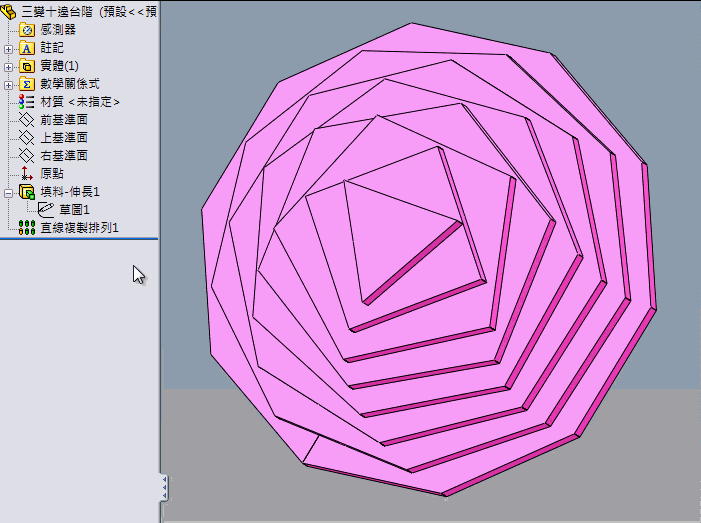Select the 右基準面 plane icon
The width and height of the screenshot is (701, 523).
tap(27, 156)
